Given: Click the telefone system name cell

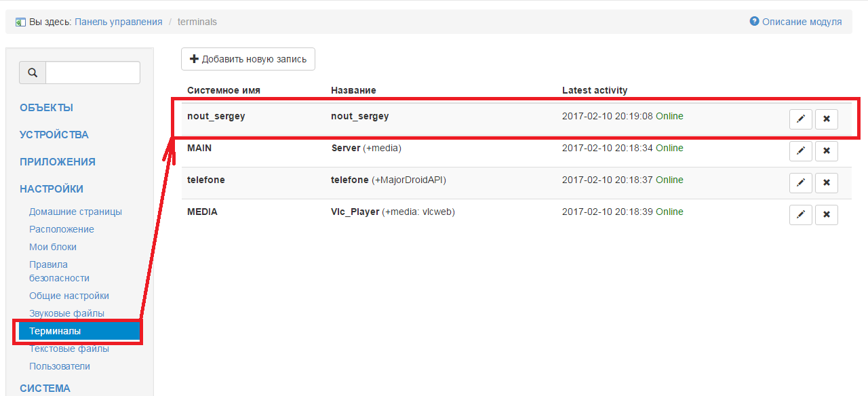Looking at the screenshot, I should pos(205,180).
